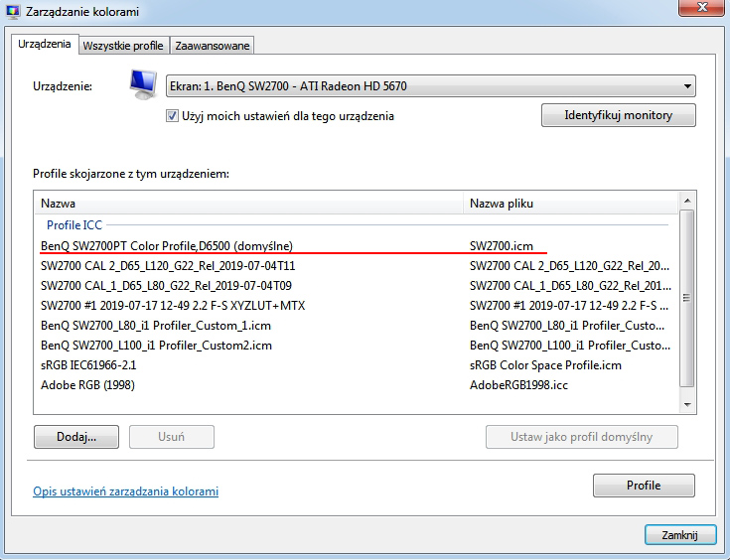Click the SW2700.icm file name
730x560 pixels.
pos(502,246)
